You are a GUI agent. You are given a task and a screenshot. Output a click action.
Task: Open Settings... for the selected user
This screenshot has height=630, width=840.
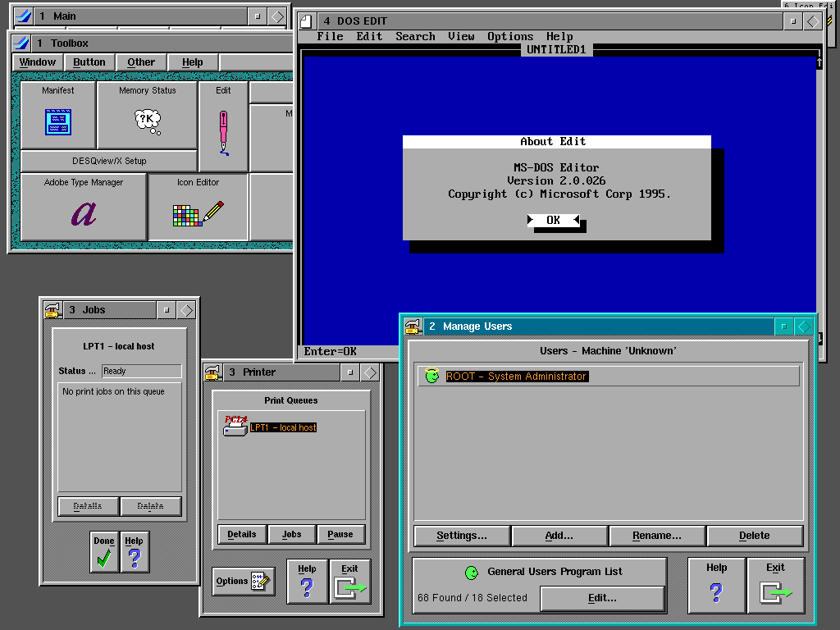click(462, 535)
